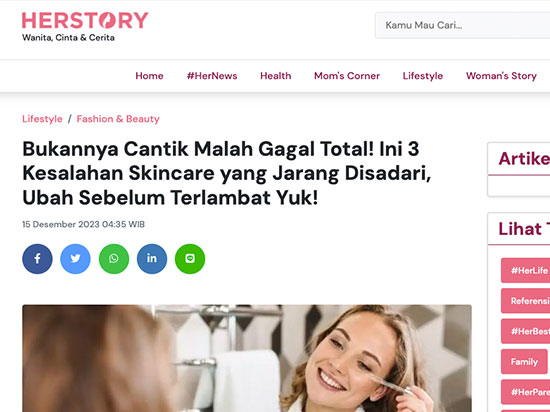Share article through WhatsApp icon
Viewport: 550px width, 412px height.
(x=114, y=259)
